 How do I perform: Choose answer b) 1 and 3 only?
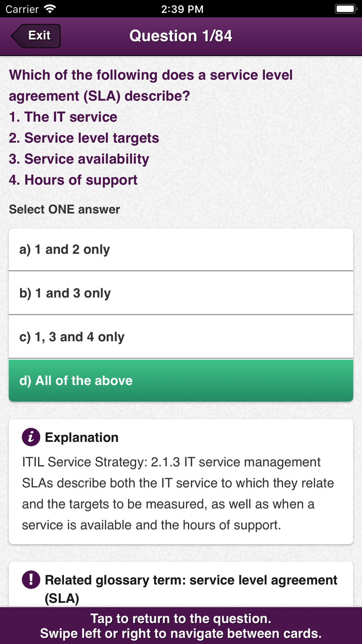click(181, 293)
